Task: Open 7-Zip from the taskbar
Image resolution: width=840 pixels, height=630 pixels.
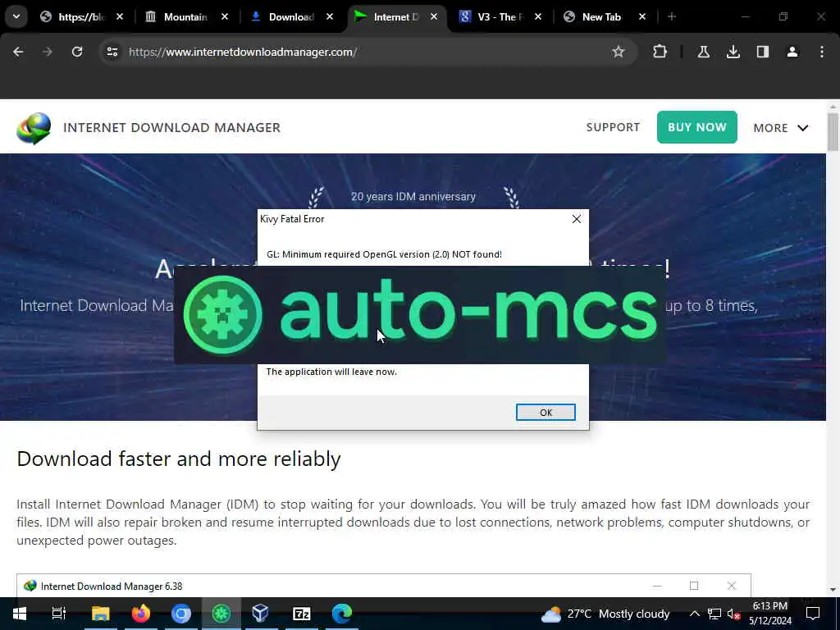Action: pos(302,614)
